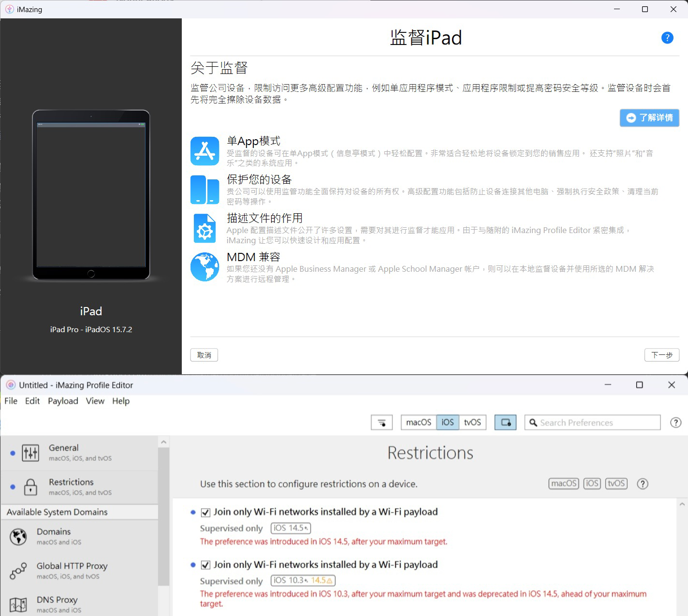Click the help question mark in the Profile Editor toolbar
The height and width of the screenshot is (616, 688).
pos(676,423)
